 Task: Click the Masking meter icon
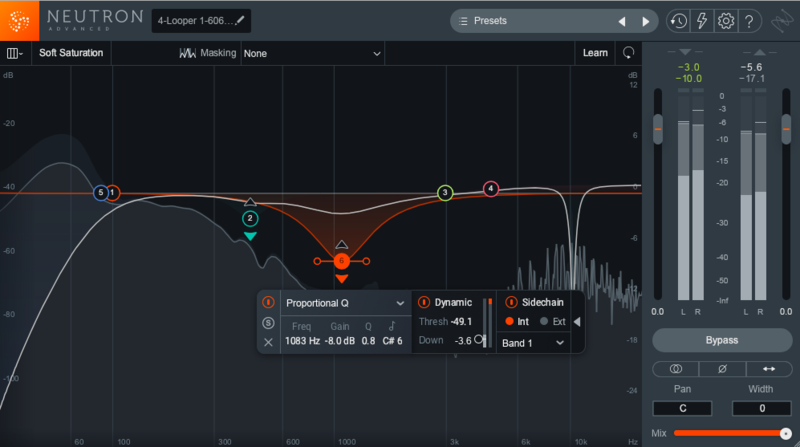(187, 53)
